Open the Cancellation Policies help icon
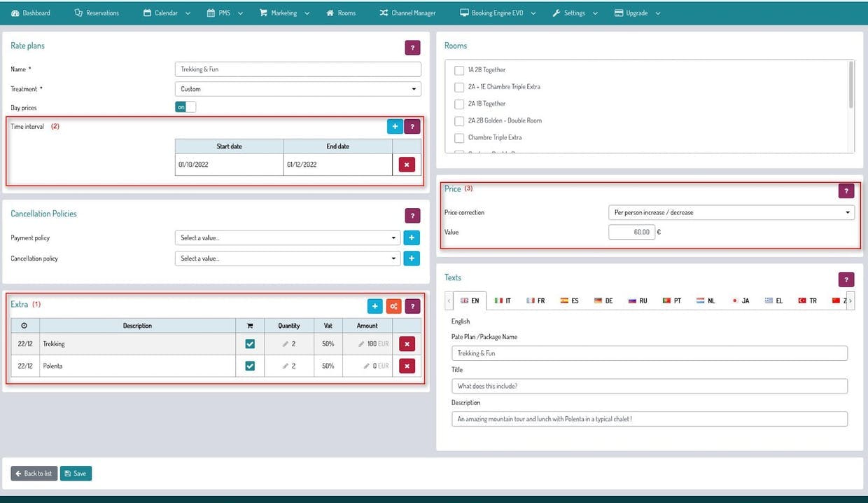868x503 pixels. click(412, 216)
